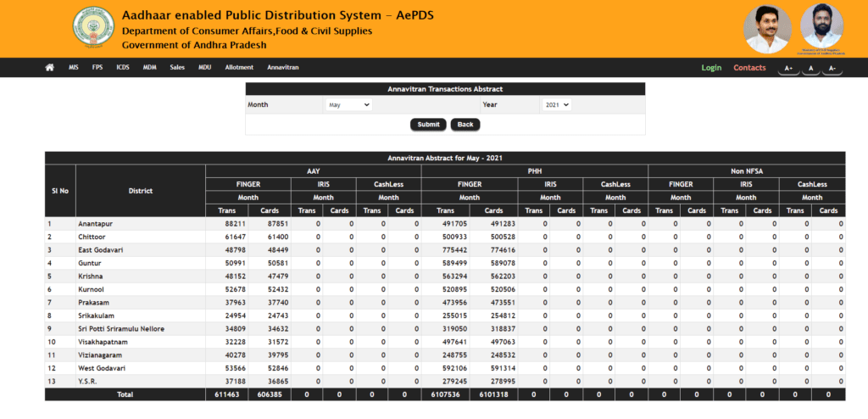Expand the Year dropdown showing 2021
This screenshot has width=868, height=419.
click(556, 105)
